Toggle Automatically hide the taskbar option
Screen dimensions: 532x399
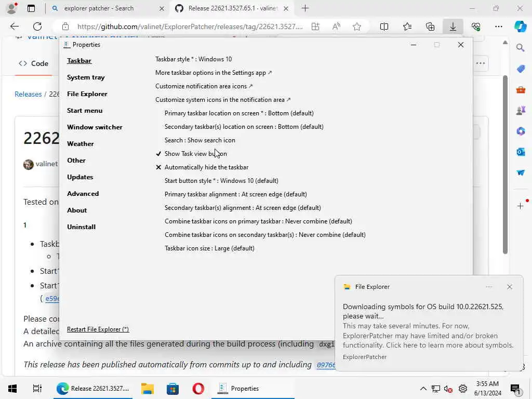(x=202, y=167)
